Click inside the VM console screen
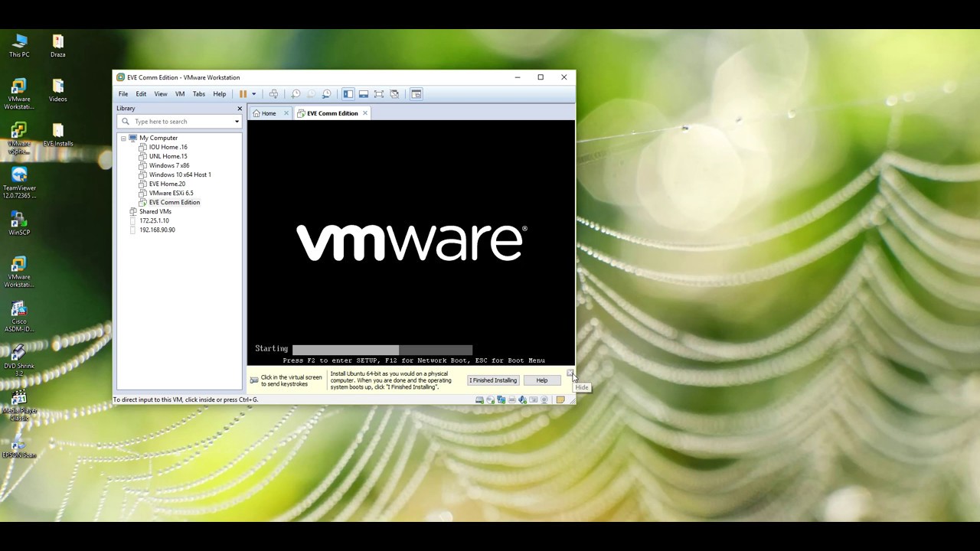The image size is (980, 551). point(410,243)
